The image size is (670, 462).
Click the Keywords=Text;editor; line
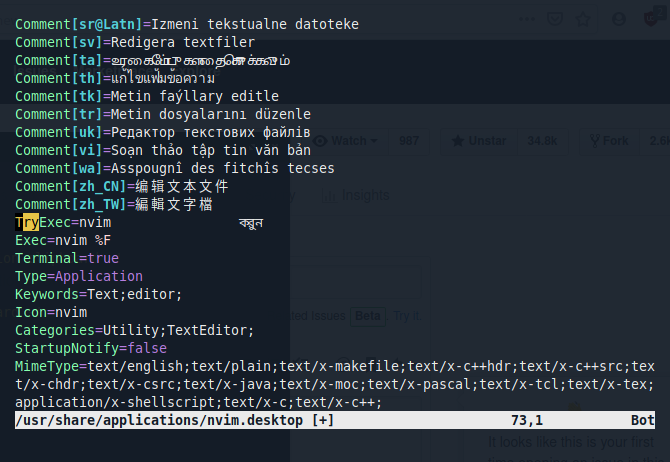[99, 294]
